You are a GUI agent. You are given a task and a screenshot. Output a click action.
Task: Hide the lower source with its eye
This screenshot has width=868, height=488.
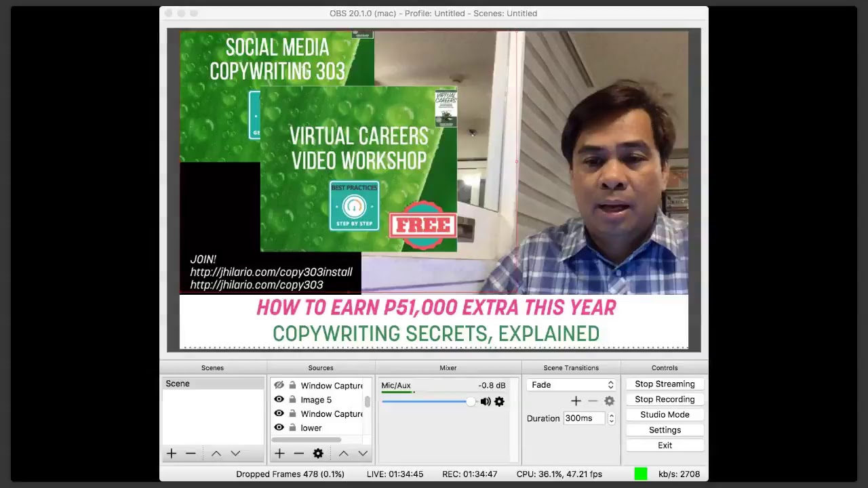279,428
